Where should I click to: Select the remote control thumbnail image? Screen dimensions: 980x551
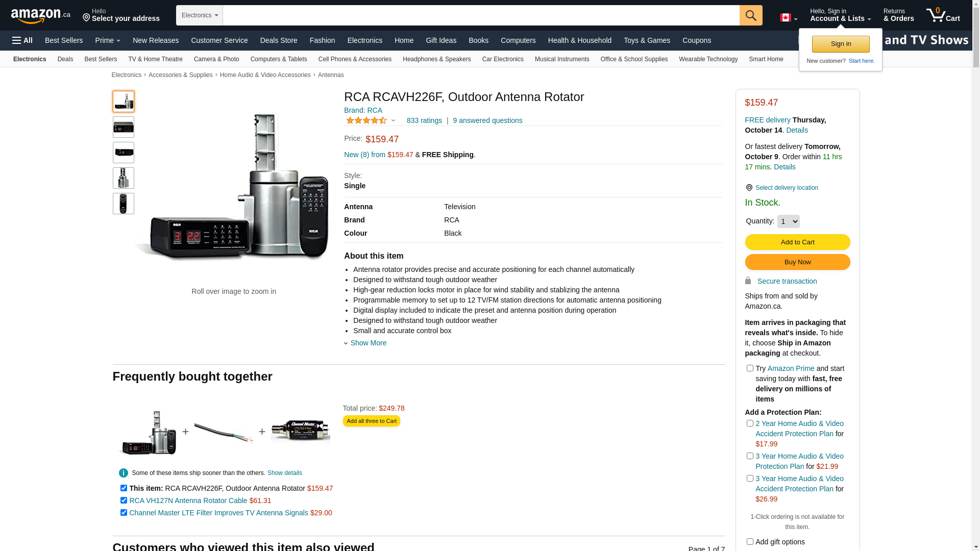[124, 204]
